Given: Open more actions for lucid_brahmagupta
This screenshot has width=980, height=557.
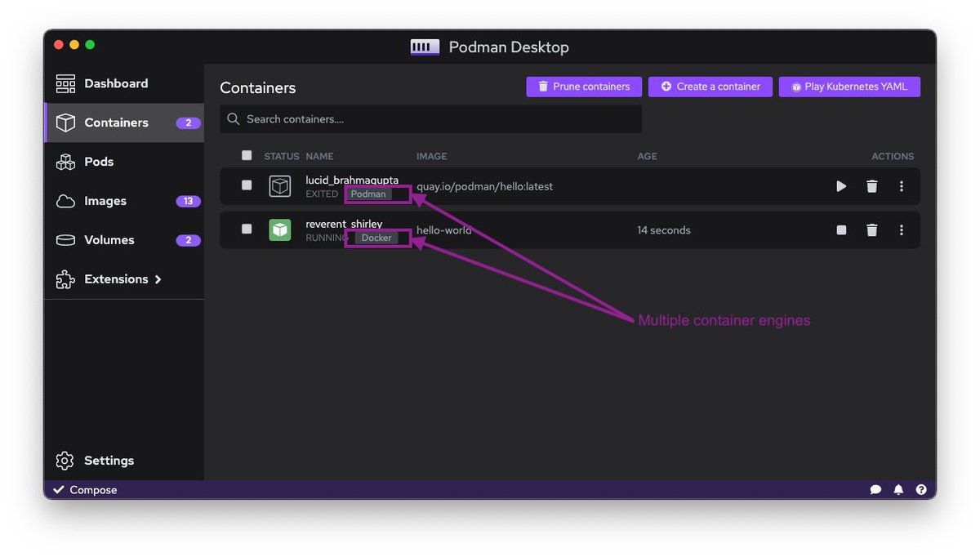Looking at the screenshot, I should click(902, 186).
